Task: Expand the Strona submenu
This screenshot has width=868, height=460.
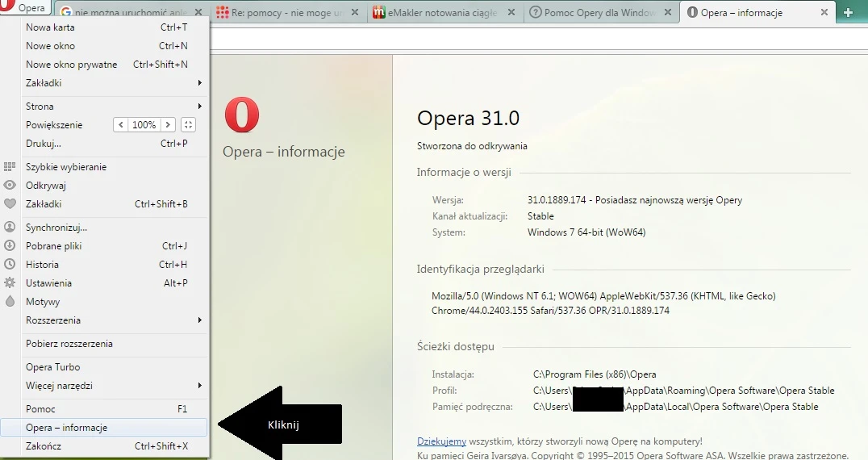Action: click(105, 107)
